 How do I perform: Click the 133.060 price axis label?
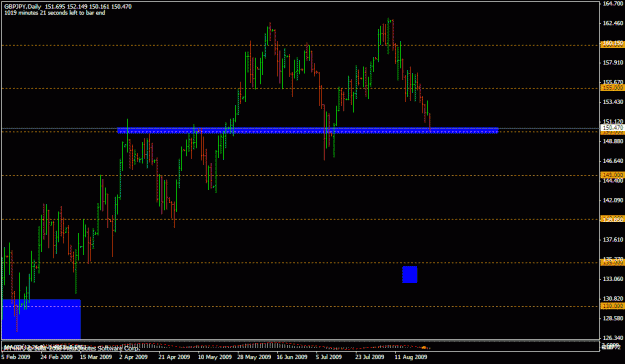[x=613, y=279]
